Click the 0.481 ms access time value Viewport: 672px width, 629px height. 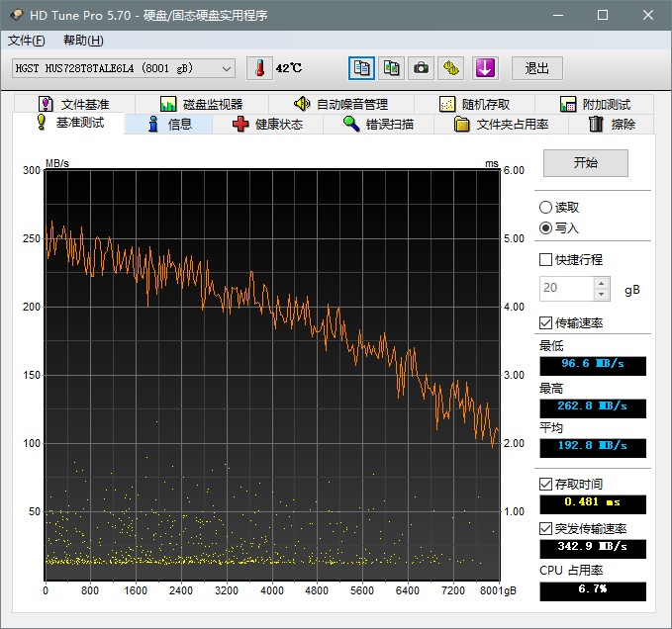click(x=593, y=503)
